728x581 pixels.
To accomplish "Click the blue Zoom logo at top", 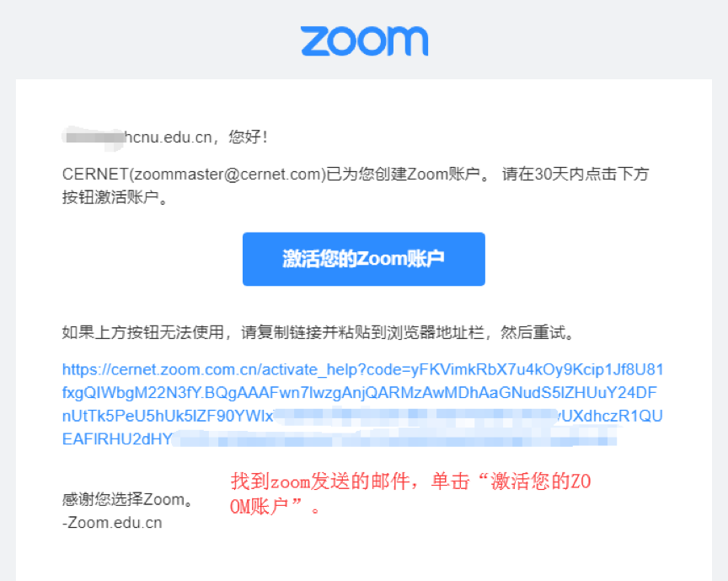I will (365, 41).
